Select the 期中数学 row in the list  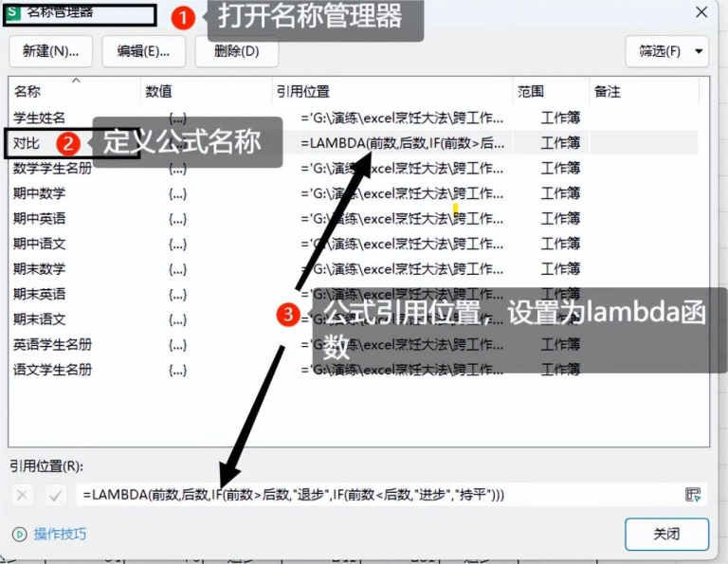coord(40,194)
